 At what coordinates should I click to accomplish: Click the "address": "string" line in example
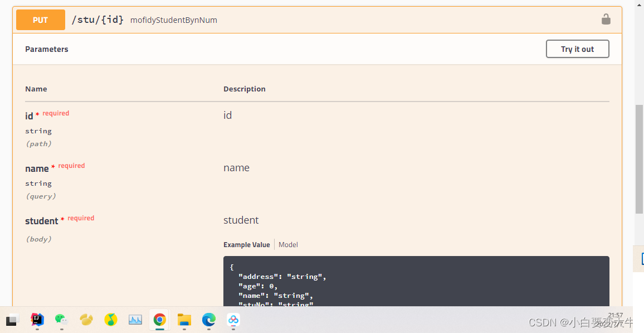point(282,277)
